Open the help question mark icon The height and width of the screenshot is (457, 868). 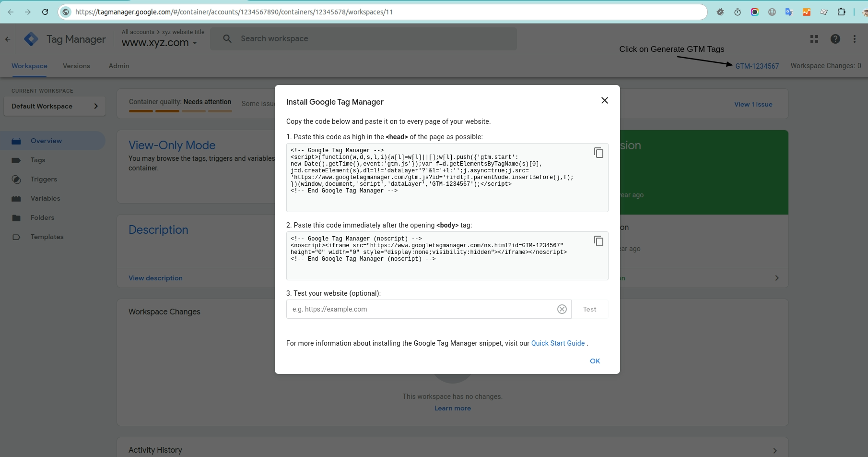[835, 39]
